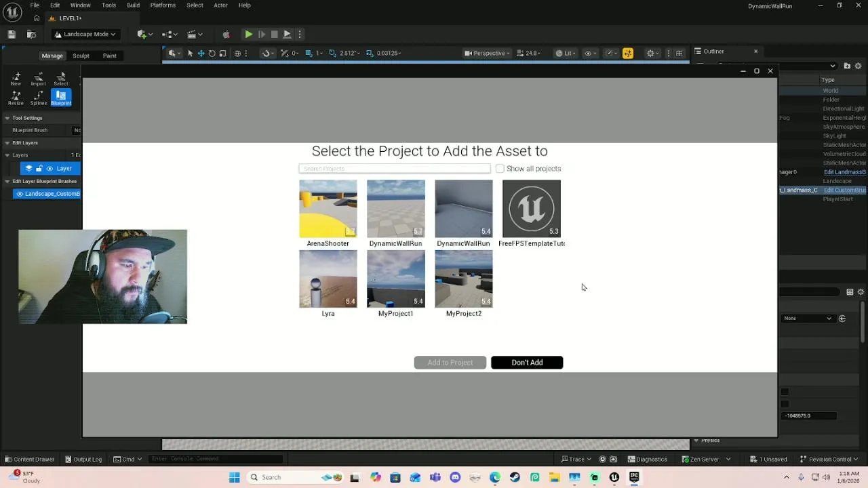Screen dimensions: 868x488
Task: Select the Blueprint landscape tool
Action: tap(61, 98)
